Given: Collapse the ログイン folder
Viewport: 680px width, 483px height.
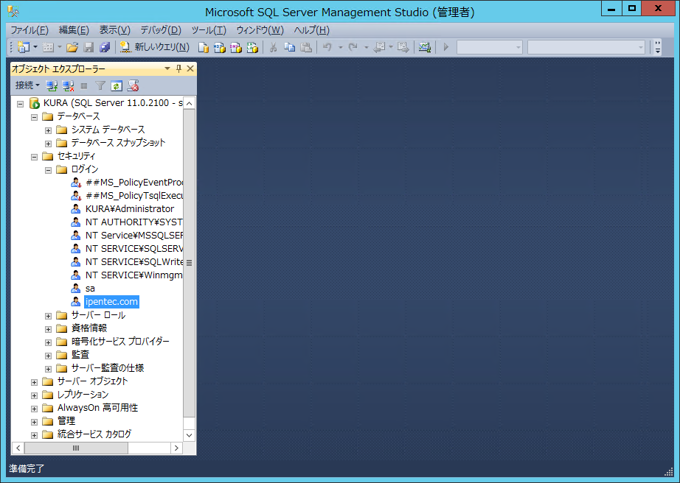Looking at the screenshot, I should point(48,170).
